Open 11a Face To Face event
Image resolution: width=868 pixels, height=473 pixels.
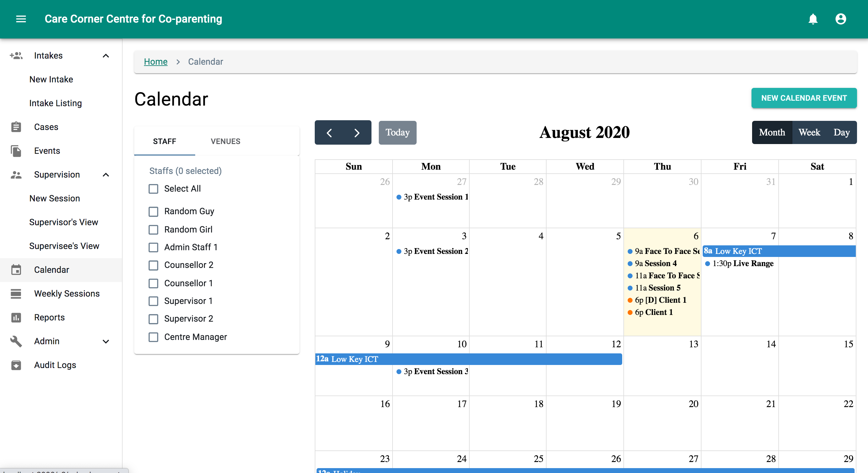coord(663,276)
